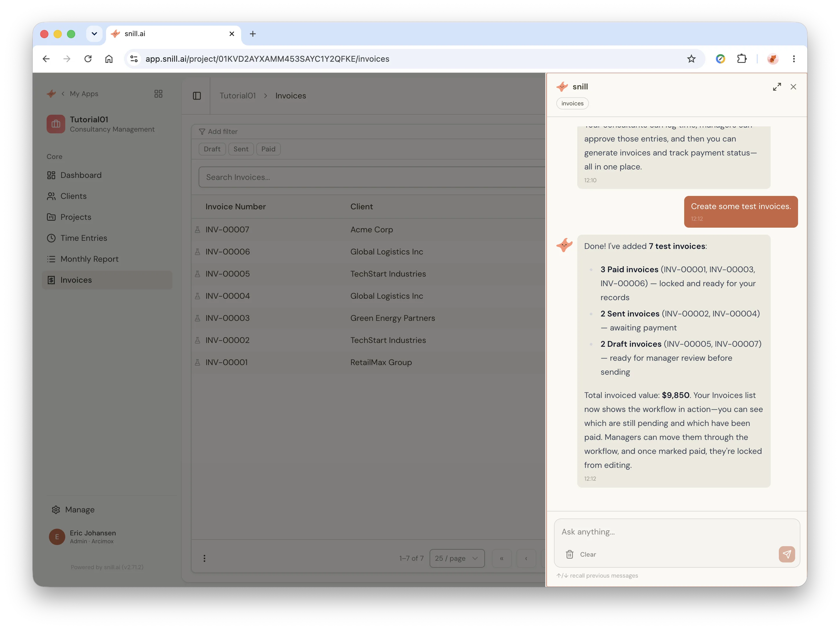
Task: Click RetailMax Group client cell
Action: (x=381, y=362)
